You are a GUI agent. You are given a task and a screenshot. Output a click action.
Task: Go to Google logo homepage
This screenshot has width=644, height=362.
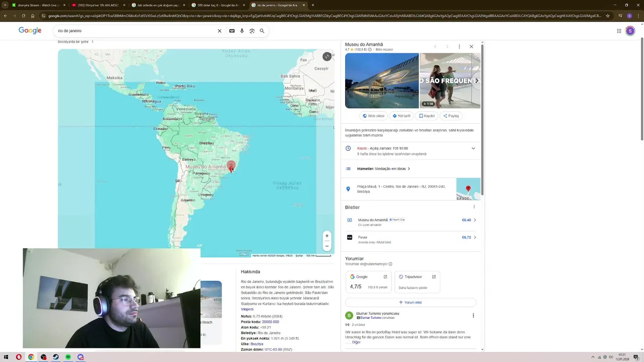coord(30,31)
